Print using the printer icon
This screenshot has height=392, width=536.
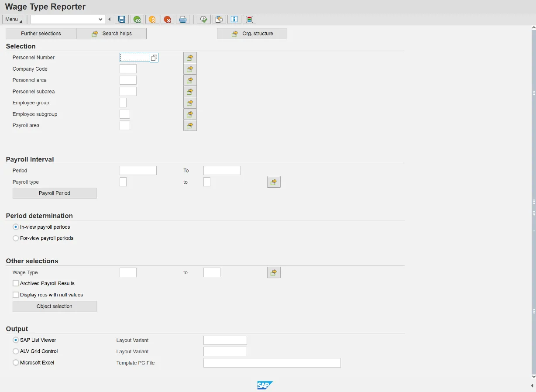click(x=183, y=19)
